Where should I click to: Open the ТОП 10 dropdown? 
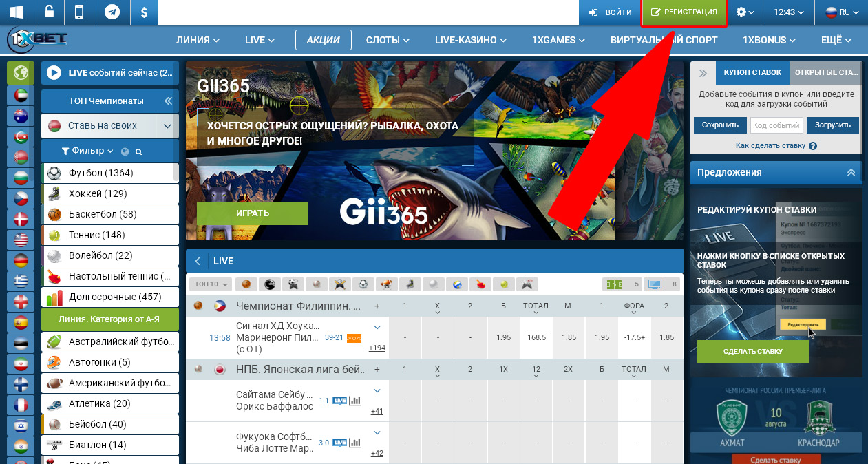[211, 284]
